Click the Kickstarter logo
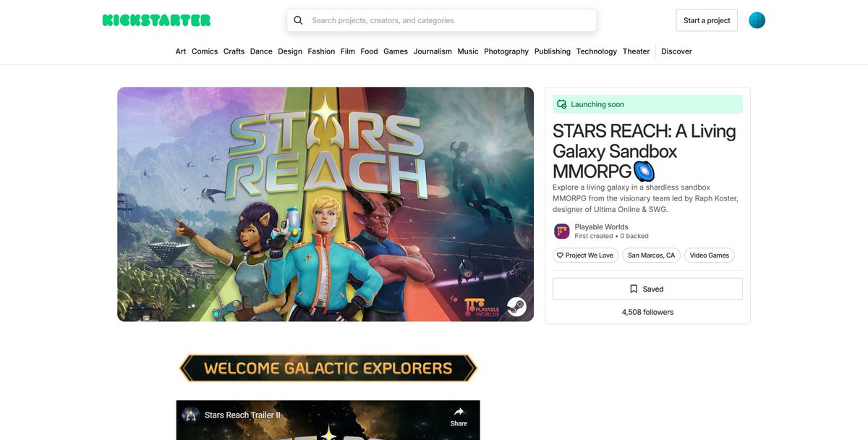The image size is (868, 440). coord(156,20)
